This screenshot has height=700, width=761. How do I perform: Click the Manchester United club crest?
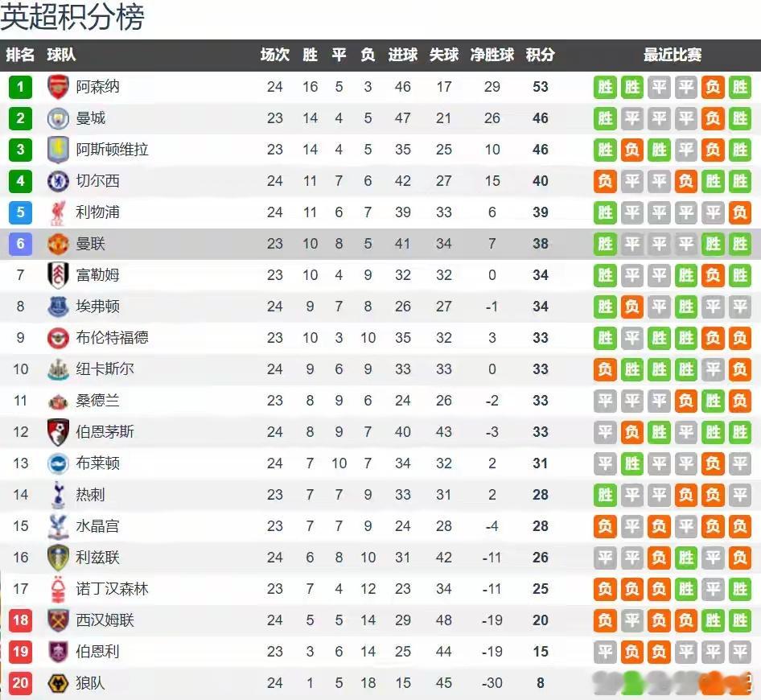58,244
